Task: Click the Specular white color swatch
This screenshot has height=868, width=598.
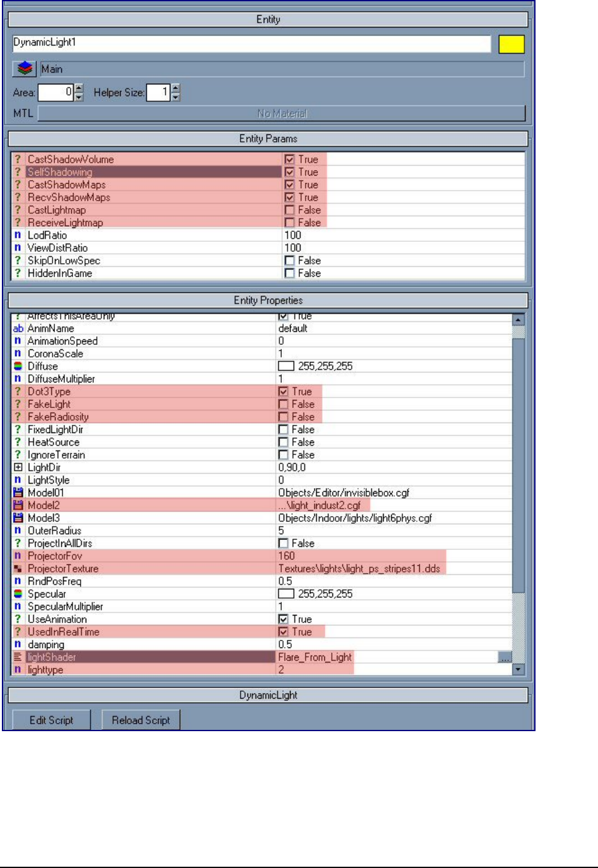Action: (286, 594)
